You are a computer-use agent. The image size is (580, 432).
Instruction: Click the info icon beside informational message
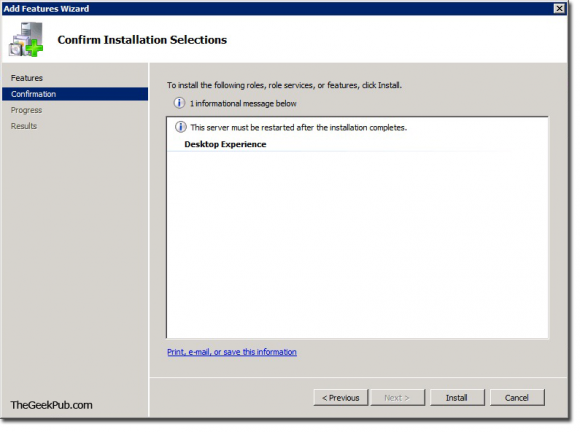pos(179,103)
